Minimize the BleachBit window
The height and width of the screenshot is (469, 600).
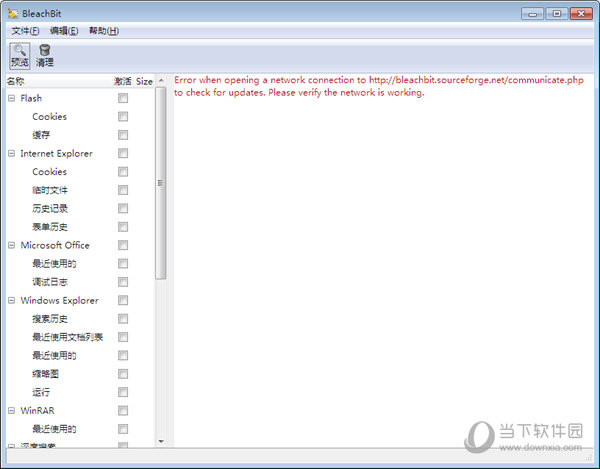(532, 14)
